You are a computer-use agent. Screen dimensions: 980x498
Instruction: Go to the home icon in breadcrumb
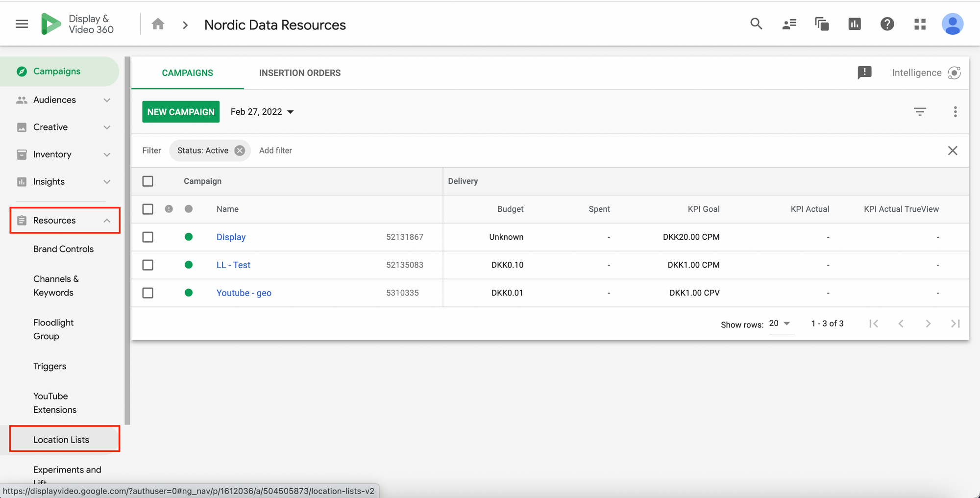pyautogui.click(x=158, y=24)
